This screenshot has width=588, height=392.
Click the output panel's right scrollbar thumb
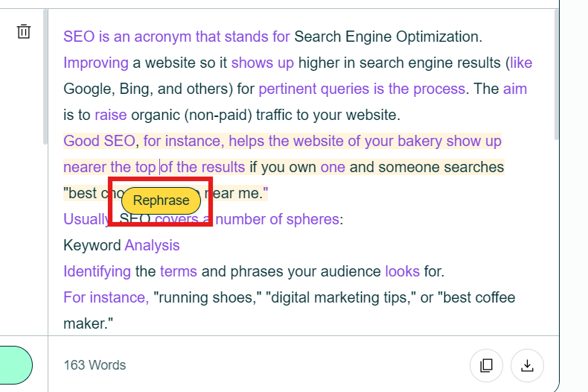point(556,75)
